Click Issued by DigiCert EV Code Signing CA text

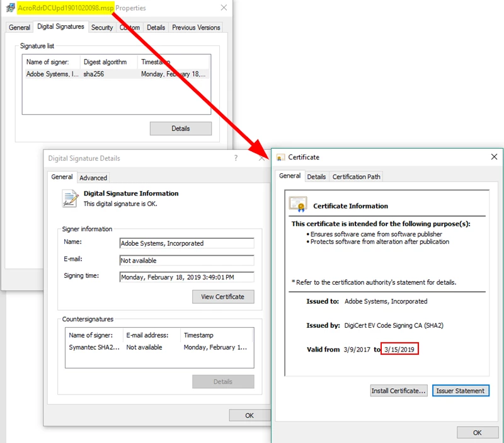tap(394, 325)
